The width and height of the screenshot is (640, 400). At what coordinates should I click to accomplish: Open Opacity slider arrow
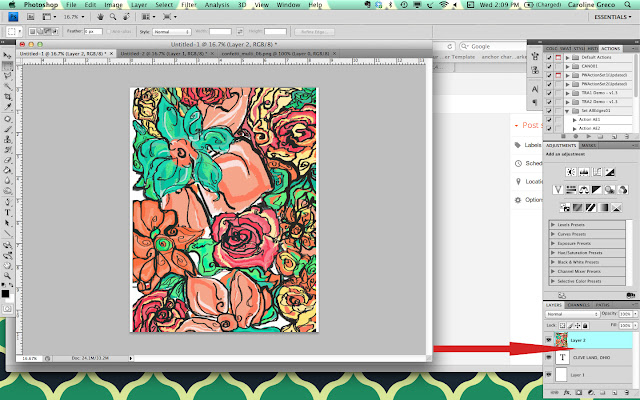636,314
